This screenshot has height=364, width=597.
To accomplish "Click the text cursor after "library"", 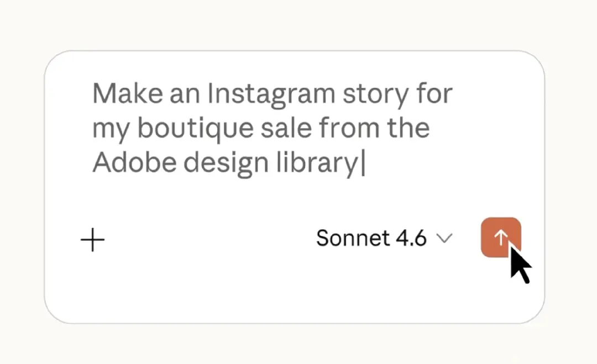I will tap(363, 163).
